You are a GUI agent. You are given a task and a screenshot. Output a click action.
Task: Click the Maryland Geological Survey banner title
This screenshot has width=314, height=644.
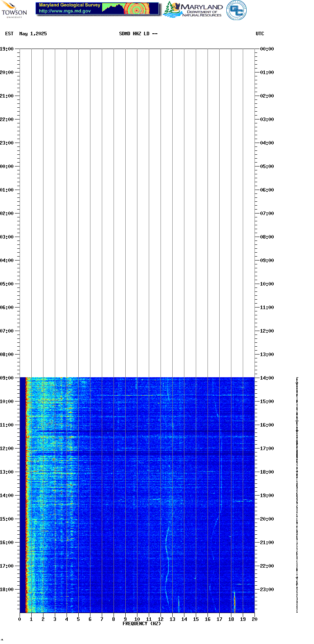[x=69, y=5]
